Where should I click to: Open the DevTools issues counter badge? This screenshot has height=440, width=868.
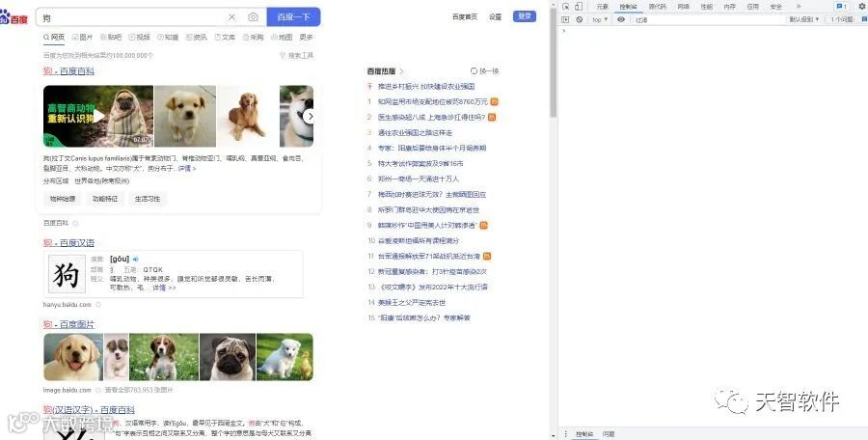[841, 7]
